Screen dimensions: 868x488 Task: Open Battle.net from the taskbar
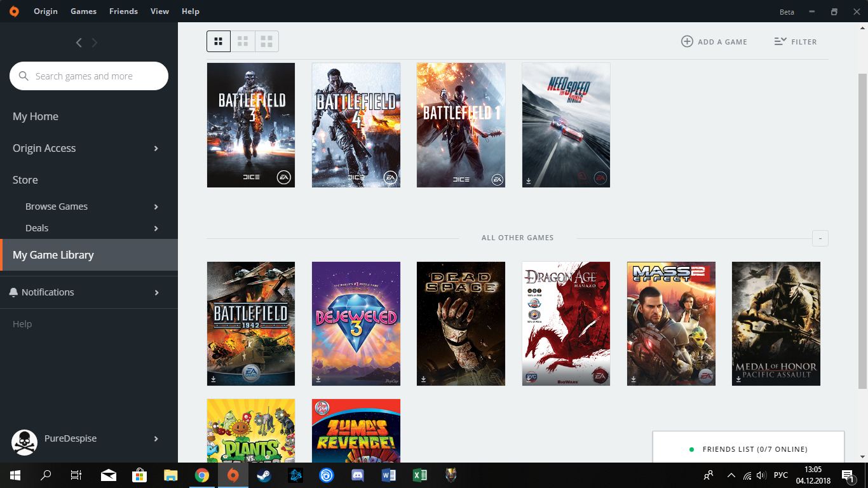295,475
